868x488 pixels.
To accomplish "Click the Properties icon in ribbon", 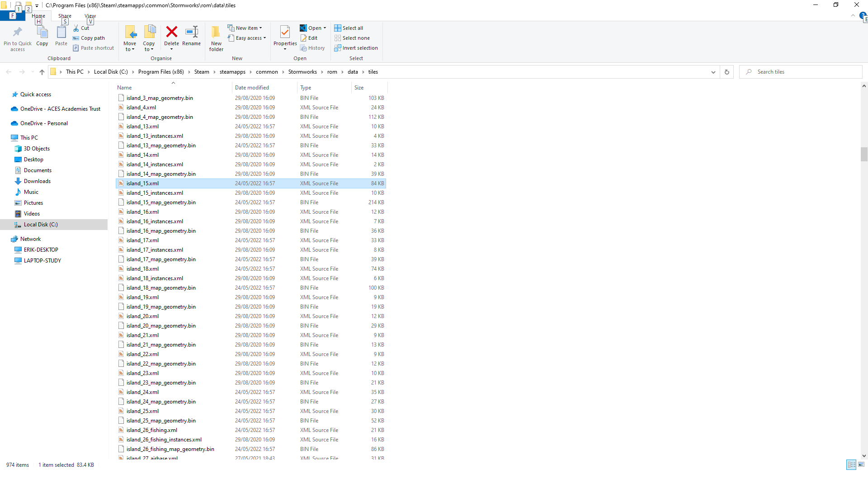I will (285, 32).
